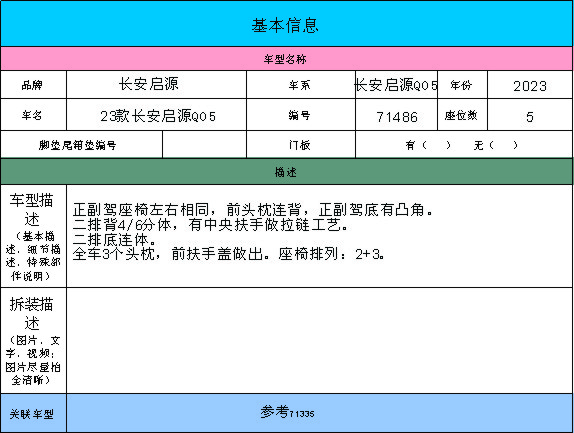Click the reference value 参考71335
Screen dimensions: 574x433
click(x=287, y=412)
